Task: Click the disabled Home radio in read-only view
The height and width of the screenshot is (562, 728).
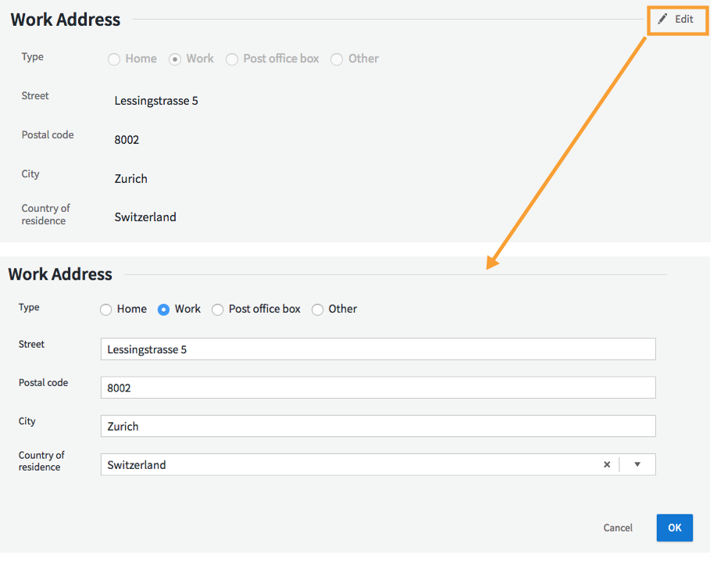Action: coord(114,59)
